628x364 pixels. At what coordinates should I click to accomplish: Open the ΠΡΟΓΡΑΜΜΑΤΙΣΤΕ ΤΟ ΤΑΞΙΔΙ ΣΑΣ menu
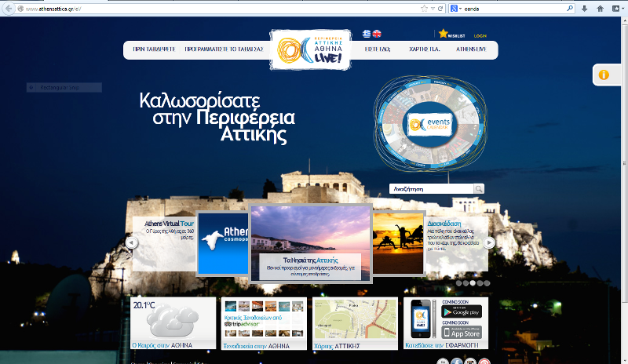[224, 49]
